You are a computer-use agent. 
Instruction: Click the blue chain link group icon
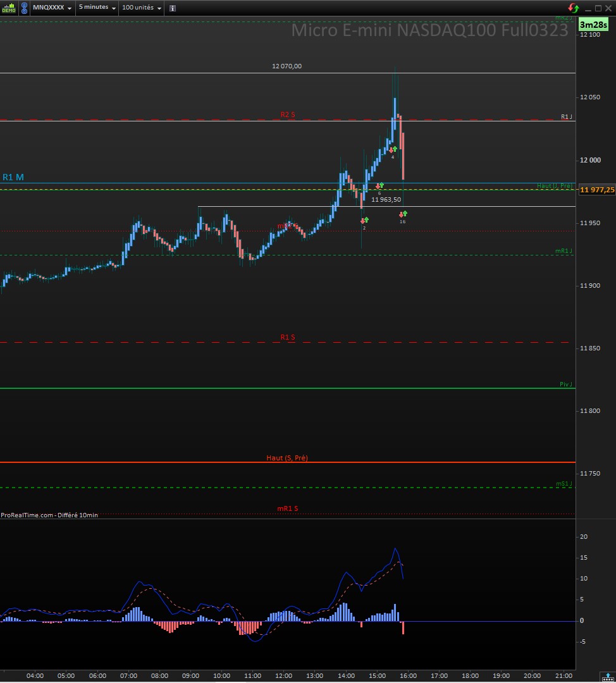click(25, 8)
